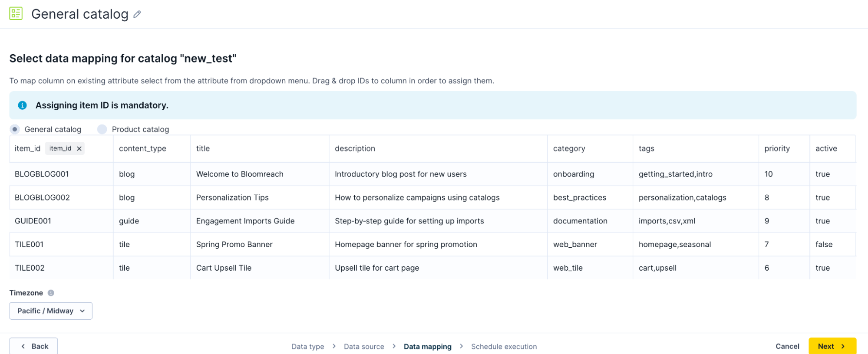Click the priority value 10
This screenshot has height=354, width=868.
769,174
